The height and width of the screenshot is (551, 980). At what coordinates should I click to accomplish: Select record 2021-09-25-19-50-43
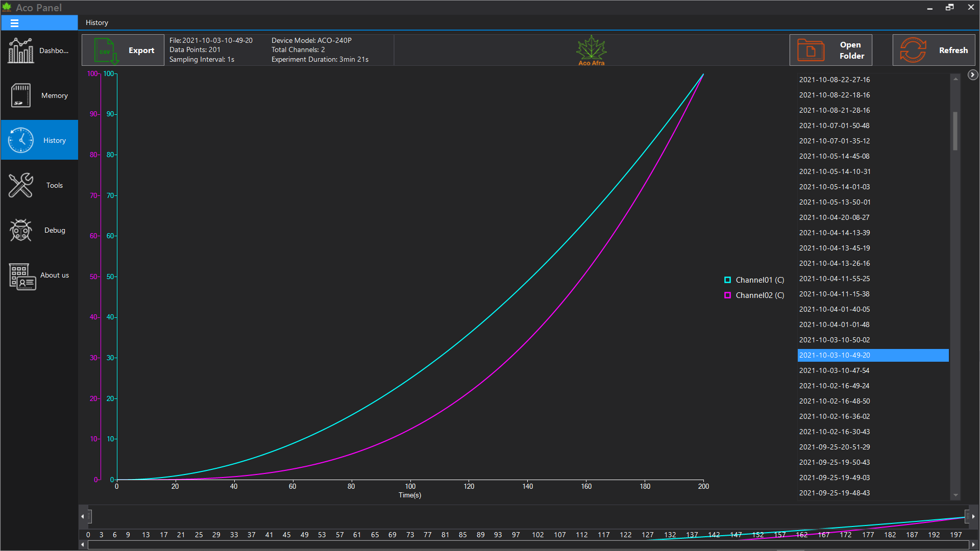pyautogui.click(x=873, y=462)
